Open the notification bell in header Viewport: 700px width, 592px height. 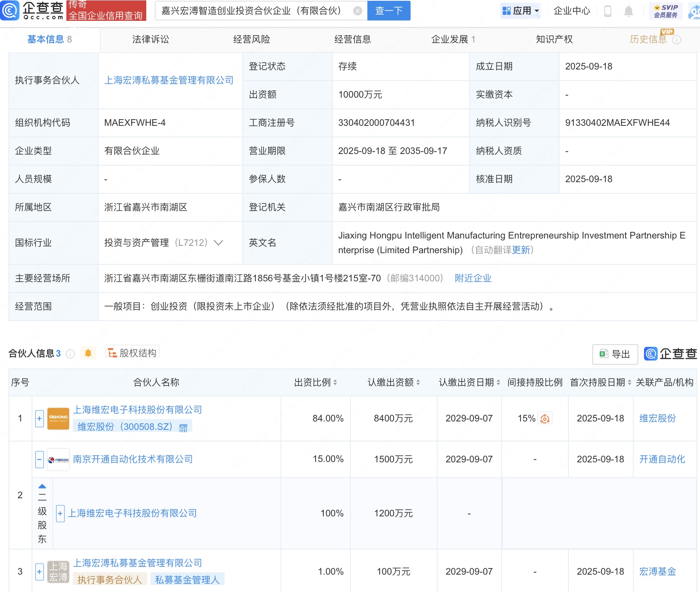pyautogui.click(x=629, y=11)
